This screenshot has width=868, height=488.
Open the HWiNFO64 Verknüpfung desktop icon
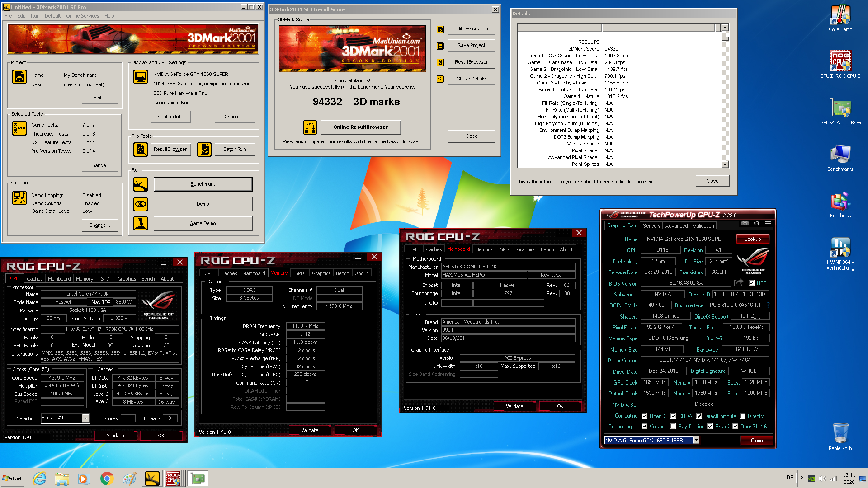[x=840, y=253]
